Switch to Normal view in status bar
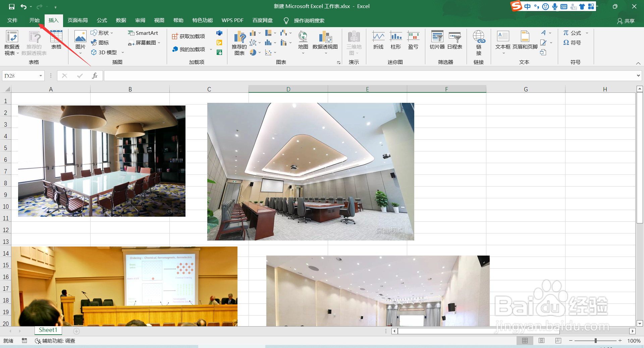Screen dimensions: 644x348 point(525,341)
